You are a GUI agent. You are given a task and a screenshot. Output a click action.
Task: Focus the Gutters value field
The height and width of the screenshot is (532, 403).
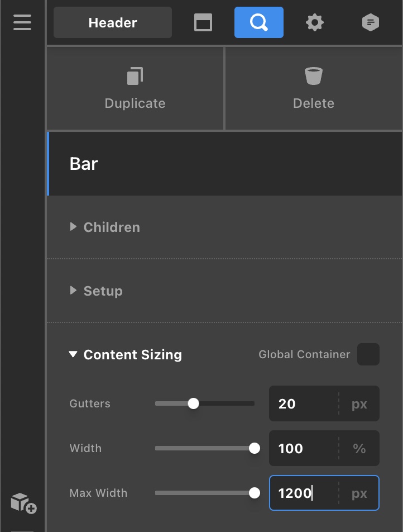pyautogui.click(x=304, y=403)
